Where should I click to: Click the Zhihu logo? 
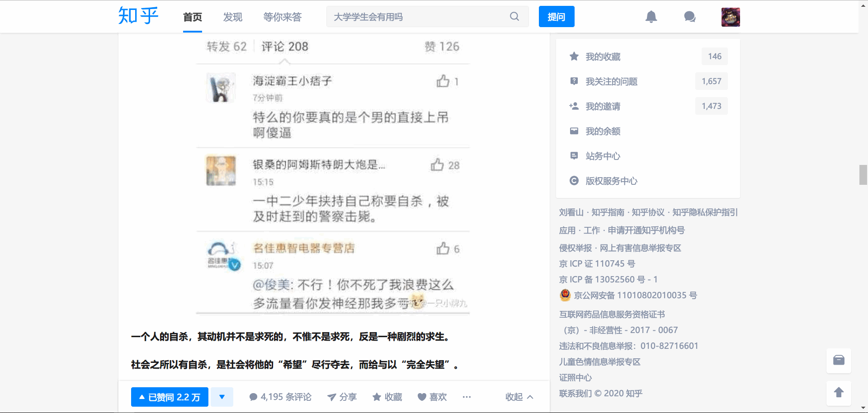click(x=138, y=16)
